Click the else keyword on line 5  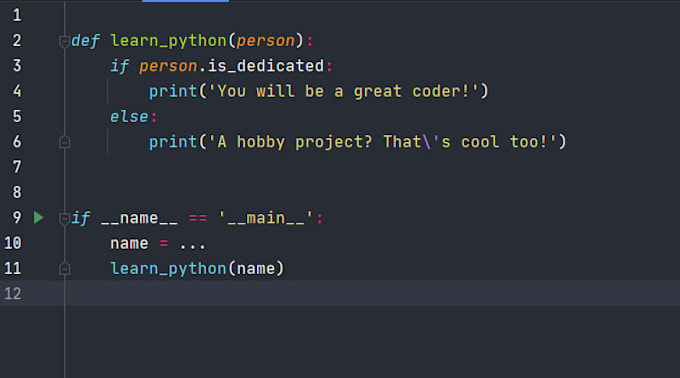tap(129, 117)
